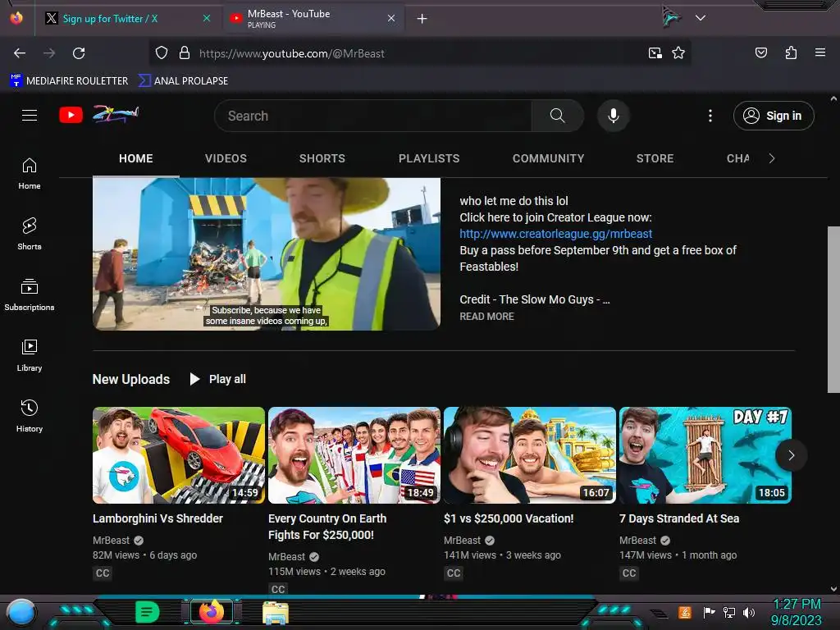Open Firefox application menu
This screenshot has height=630, width=840.
pyautogui.click(x=820, y=52)
